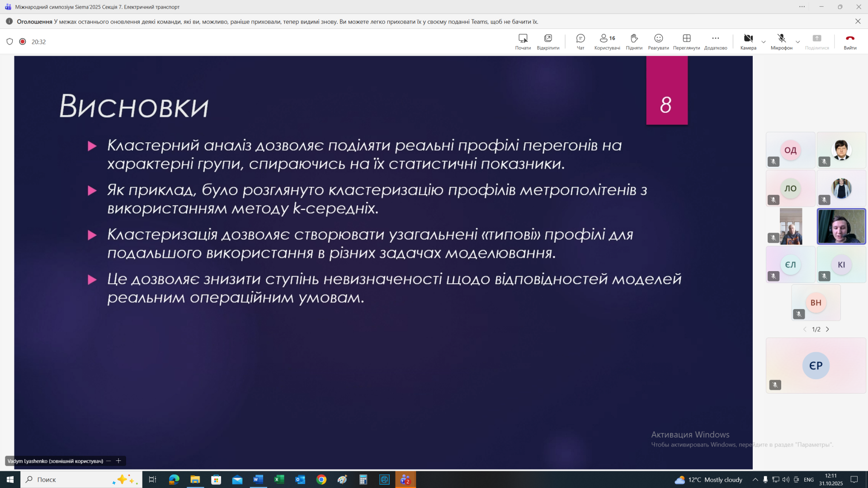Leave meeting with Вийти button
This screenshot has width=868, height=488.
click(x=850, y=41)
